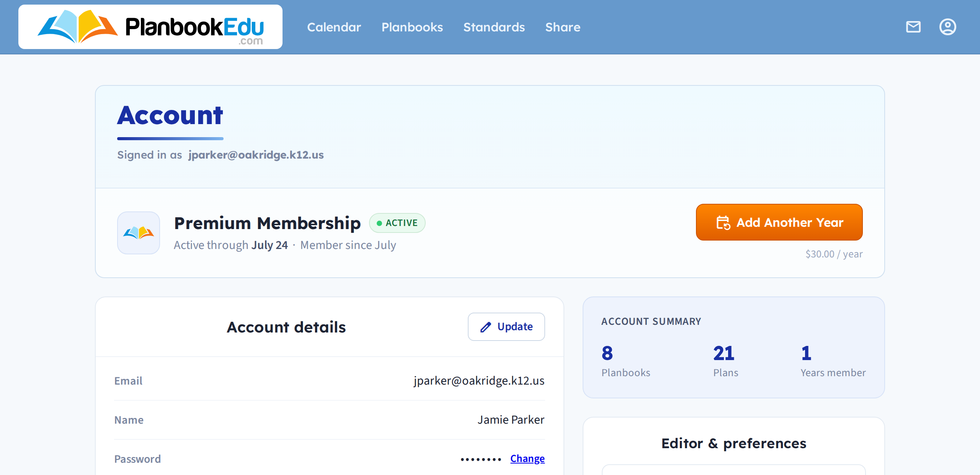The height and width of the screenshot is (475, 980).
Task: Click the Account page heading
Action: coord(170,115)
